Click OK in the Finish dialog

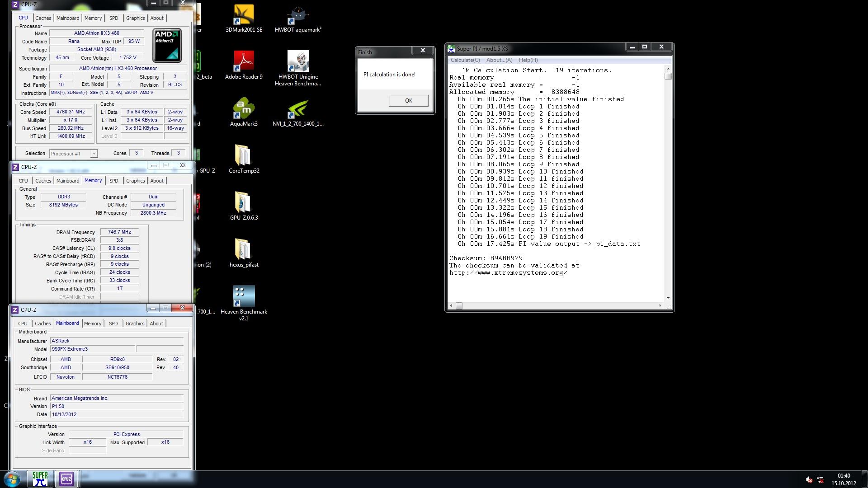(x=408, y=101)
